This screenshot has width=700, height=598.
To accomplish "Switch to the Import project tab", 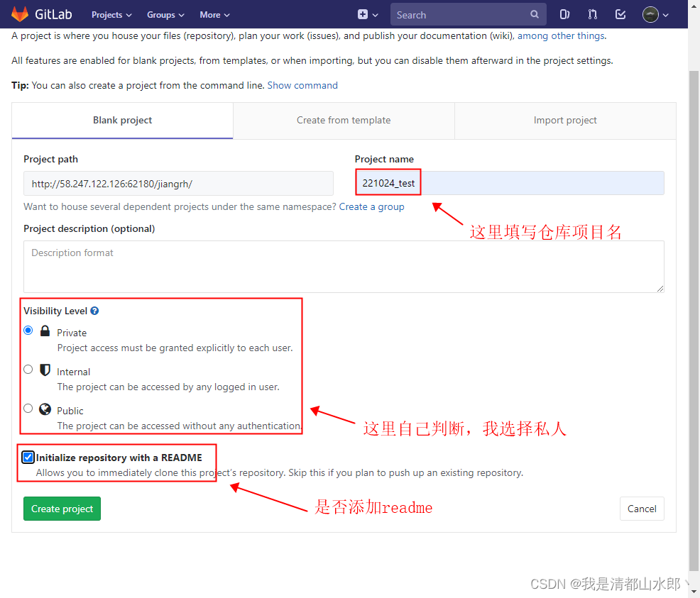I will [565, 120].
